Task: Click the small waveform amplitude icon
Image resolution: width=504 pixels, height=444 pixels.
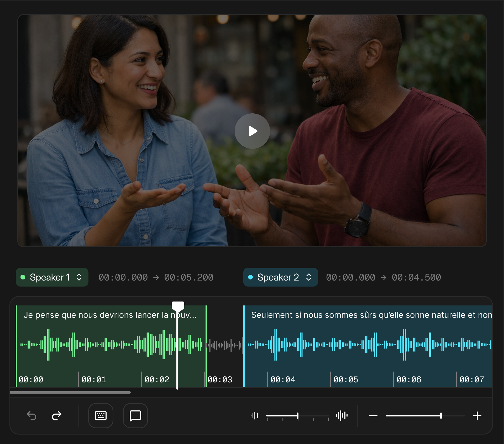Action: (x=255, y=416)
